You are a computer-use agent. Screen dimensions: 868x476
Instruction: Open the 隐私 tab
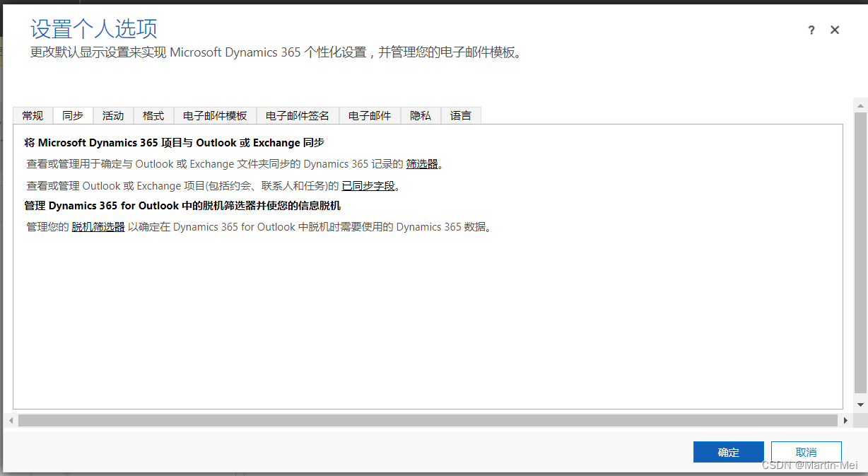(421, 115)
